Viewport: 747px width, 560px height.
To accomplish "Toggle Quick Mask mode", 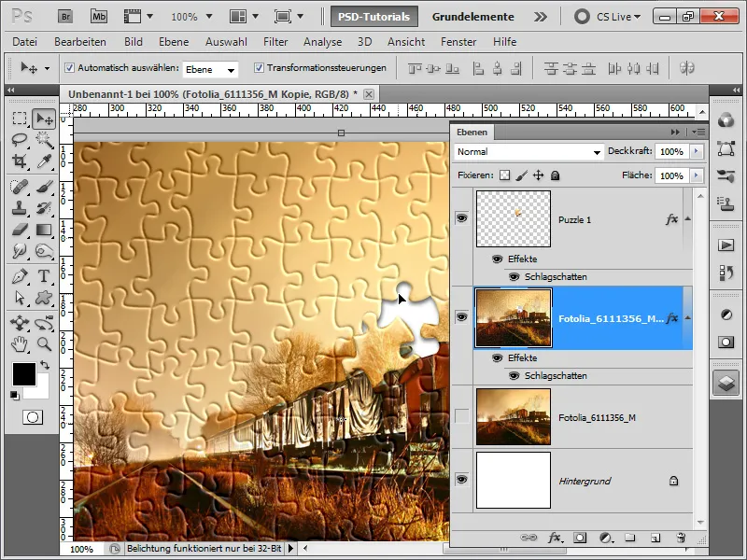I will (33, 417).
